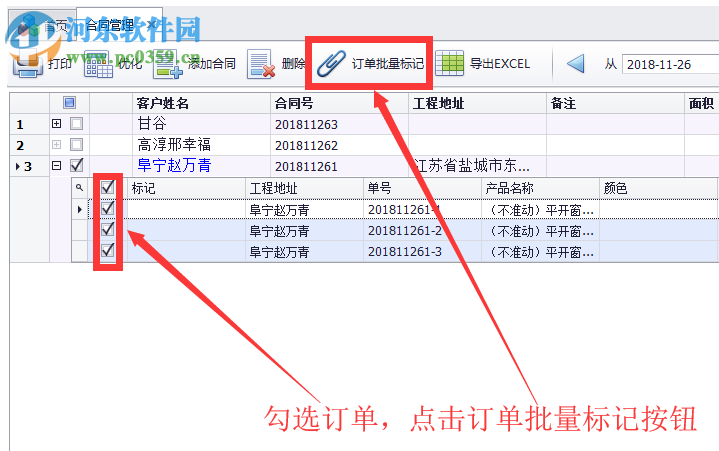The width and height of the screenshot is (719, 451).
Task: Toggle select-all checkbox beside 标记 column header
Action: point(107,187)
